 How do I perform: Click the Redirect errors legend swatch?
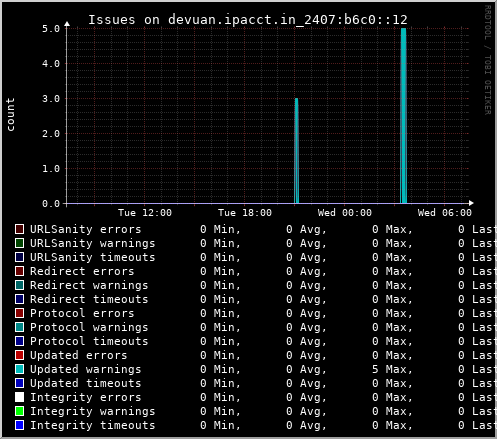(x=19, y=271)
